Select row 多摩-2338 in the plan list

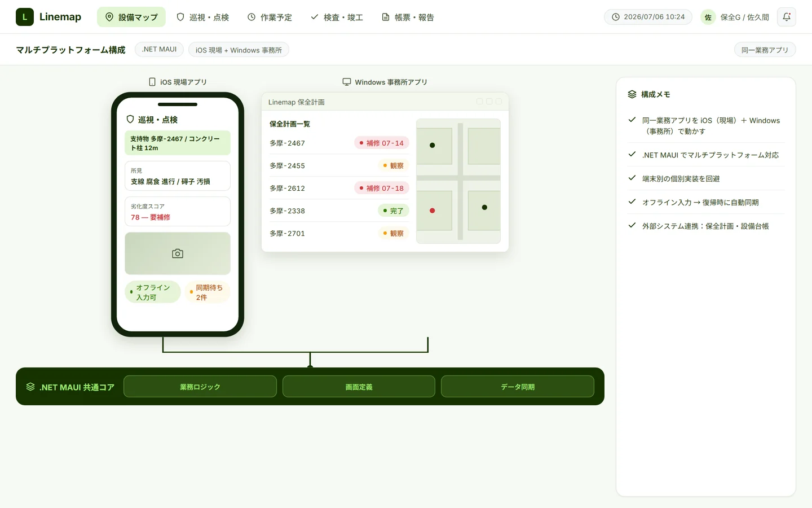click(339, 211)
